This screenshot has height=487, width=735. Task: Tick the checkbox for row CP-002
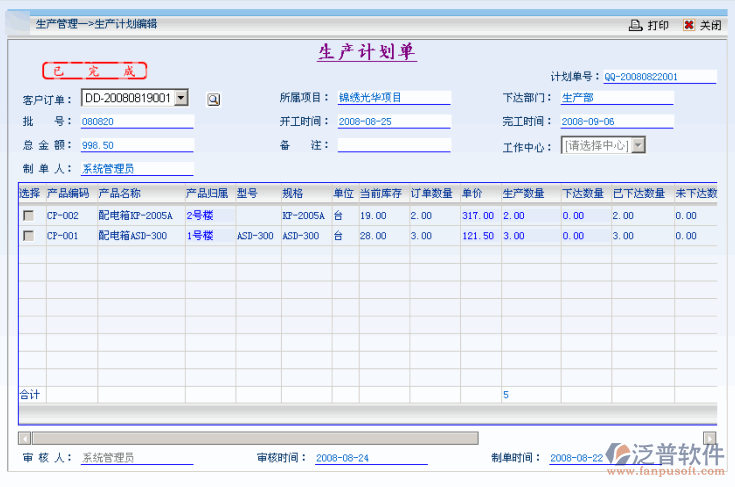pyautogui.click(x=29, y=215)
